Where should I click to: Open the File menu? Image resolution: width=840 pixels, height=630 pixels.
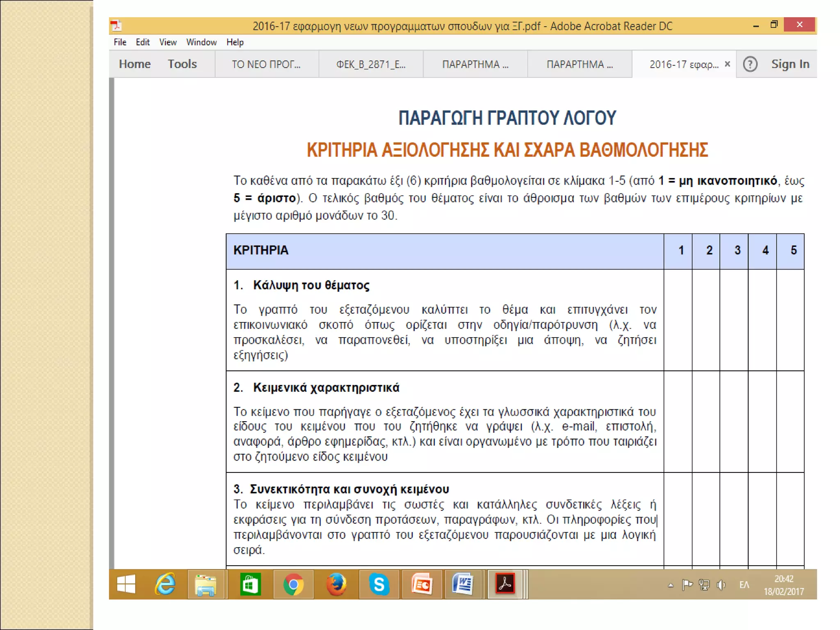click(x=120, y=42)
